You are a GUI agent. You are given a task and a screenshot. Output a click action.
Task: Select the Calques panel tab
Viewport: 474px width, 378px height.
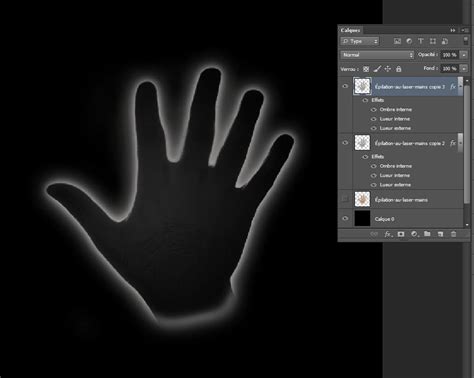point(350,30)
